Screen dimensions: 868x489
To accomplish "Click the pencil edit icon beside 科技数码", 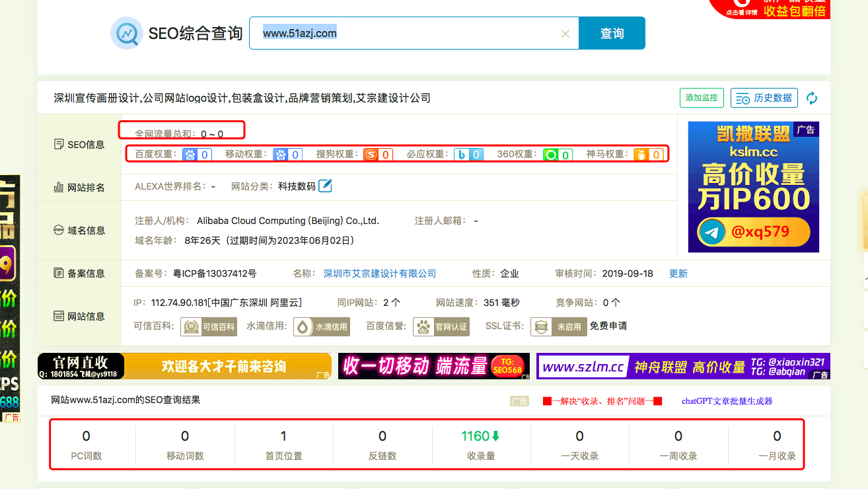I will coord(324,186).
